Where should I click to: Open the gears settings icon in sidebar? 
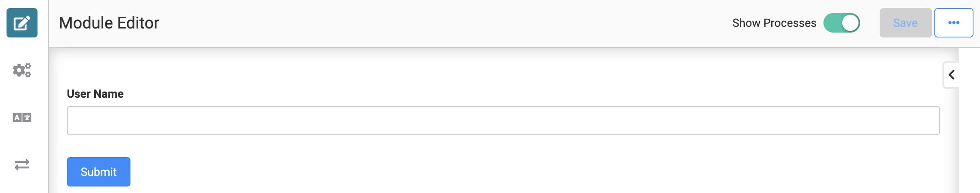pos(22,70)
